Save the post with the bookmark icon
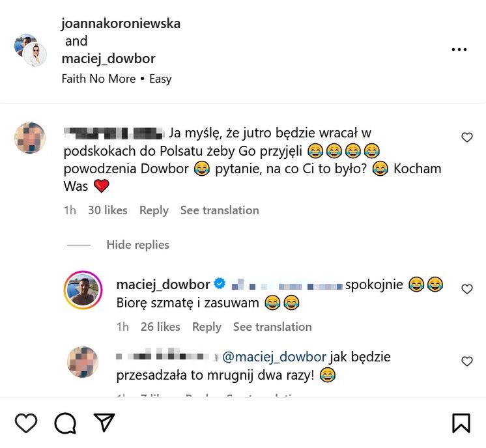 tap(461, 423)
